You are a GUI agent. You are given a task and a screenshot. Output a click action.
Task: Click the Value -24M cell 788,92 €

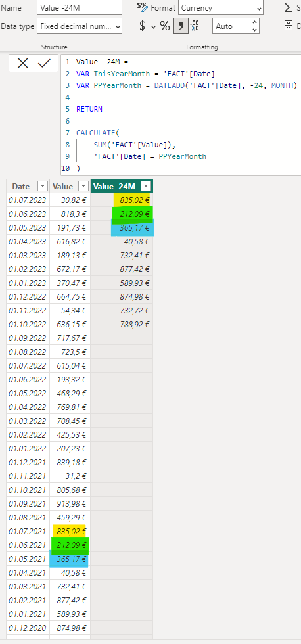pos(122,324)
